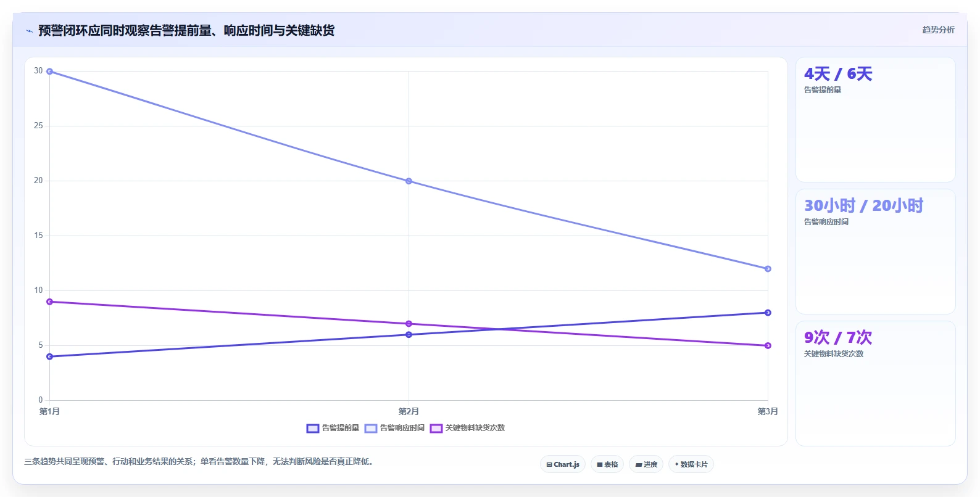Image resolution: width=980 pixels, height=497 pixels.
Task: Click the 趋势分析 label in the header
Action: click(x=938, y=30)
